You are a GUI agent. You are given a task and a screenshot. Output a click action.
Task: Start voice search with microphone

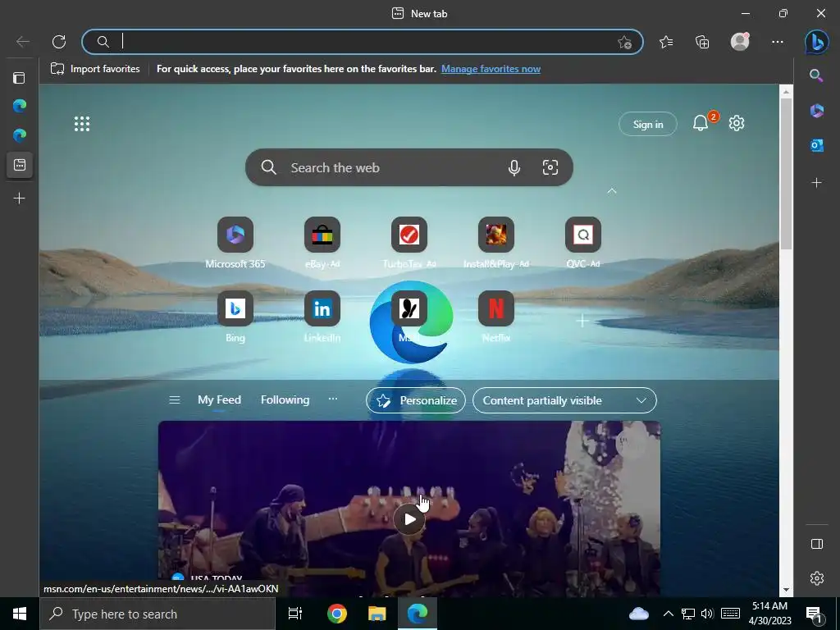(514, 167)
